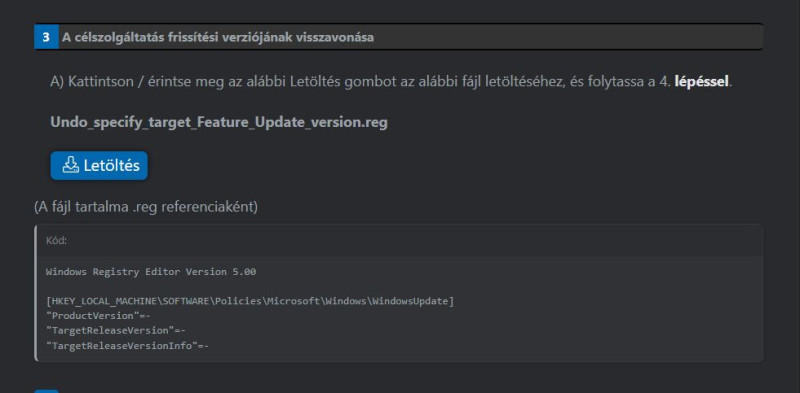Screen dimensions: 800x393
Task: Click the 'Windows Registry Editor Version 5.00' line
Action: pyautogui.click(x=151, y=272)
